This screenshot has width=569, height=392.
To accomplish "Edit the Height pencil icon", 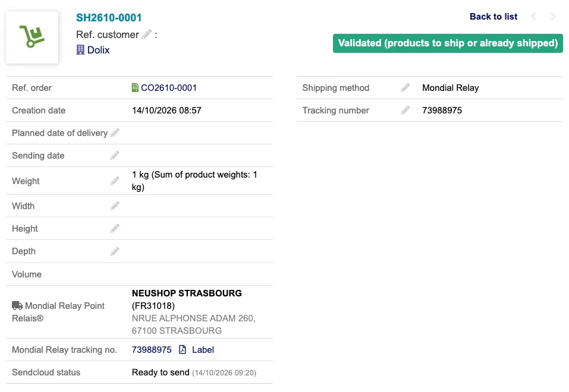I will coord(115,229).
